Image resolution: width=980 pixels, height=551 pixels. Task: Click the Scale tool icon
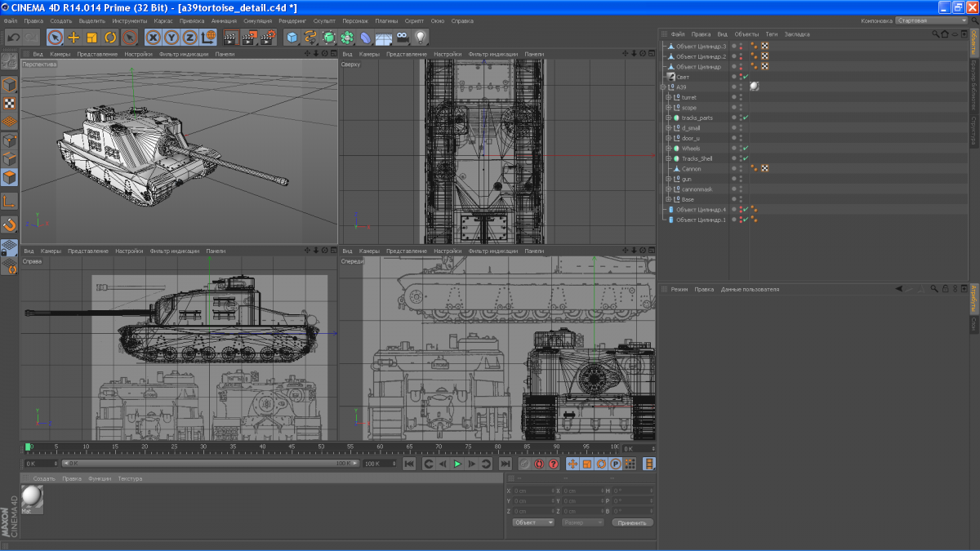coord(91,37)
